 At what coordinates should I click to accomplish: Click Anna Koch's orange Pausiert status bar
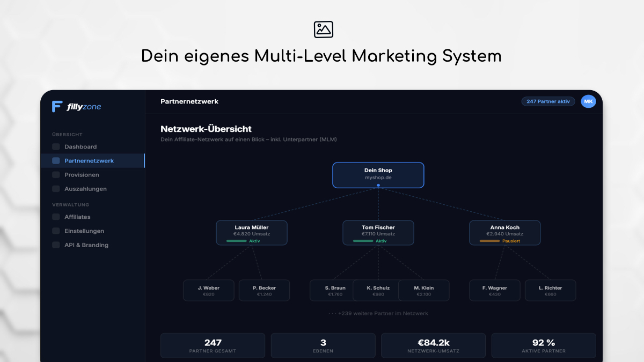489,241
